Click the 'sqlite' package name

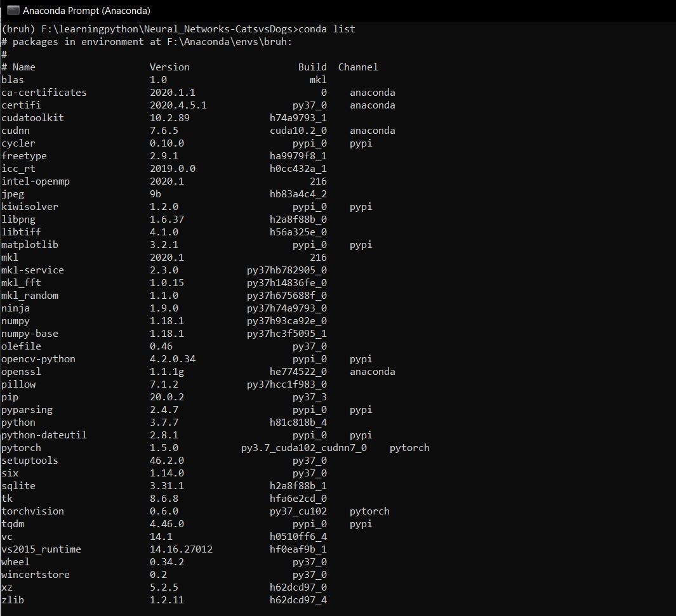click(18, 486)
